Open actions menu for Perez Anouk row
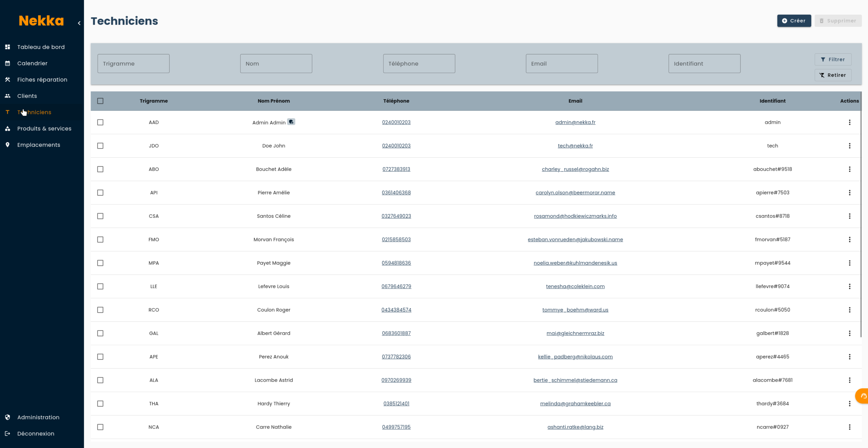This screenshot has width=868, height=448. click(x=849, y=357)
